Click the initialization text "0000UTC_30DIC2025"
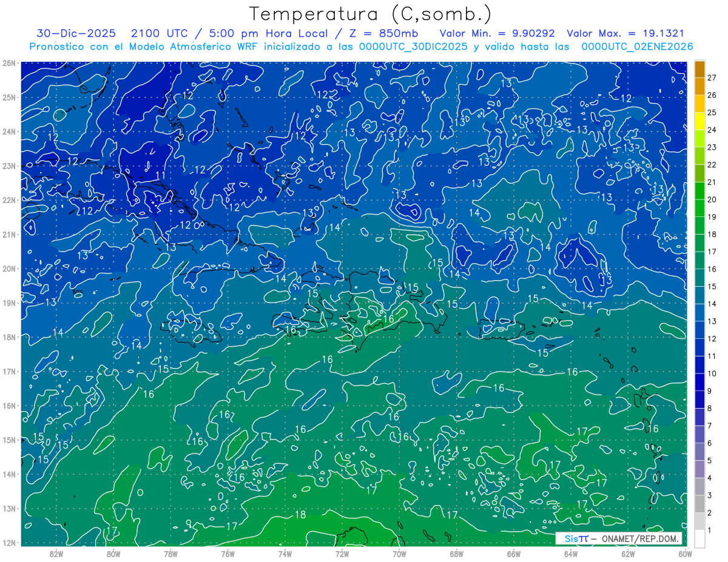 (x=413, y=47)
